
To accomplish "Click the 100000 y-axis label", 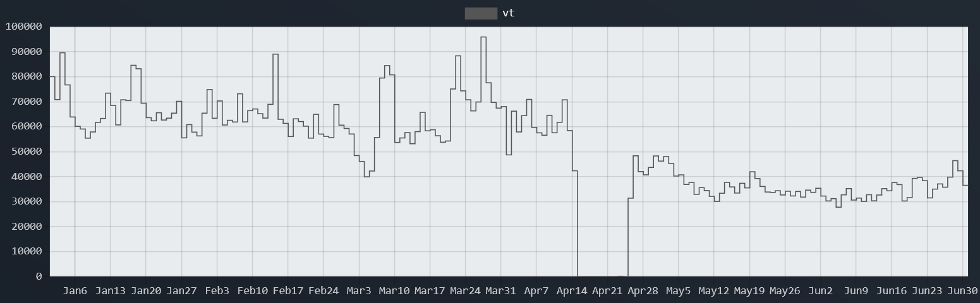I will click(x=23, y=27).
